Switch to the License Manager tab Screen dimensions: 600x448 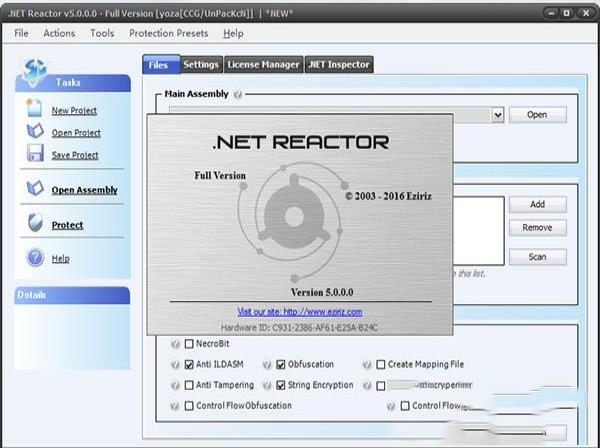[263, 64]
